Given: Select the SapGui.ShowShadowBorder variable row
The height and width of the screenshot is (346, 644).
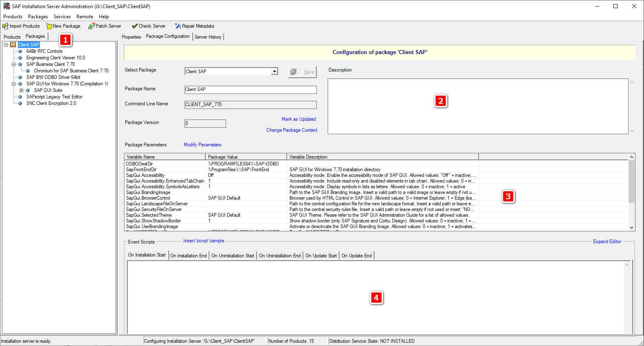Looking at the screenshot, I should pos(376,221).
